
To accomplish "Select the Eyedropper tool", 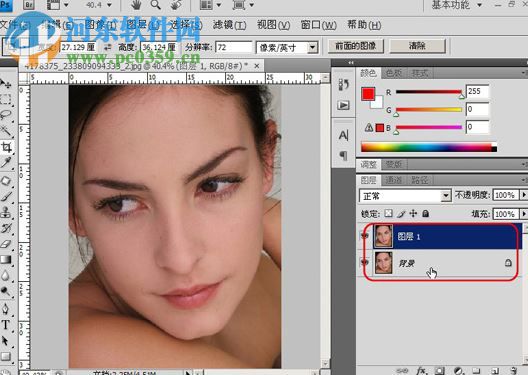I will click(x=5, y=163).
